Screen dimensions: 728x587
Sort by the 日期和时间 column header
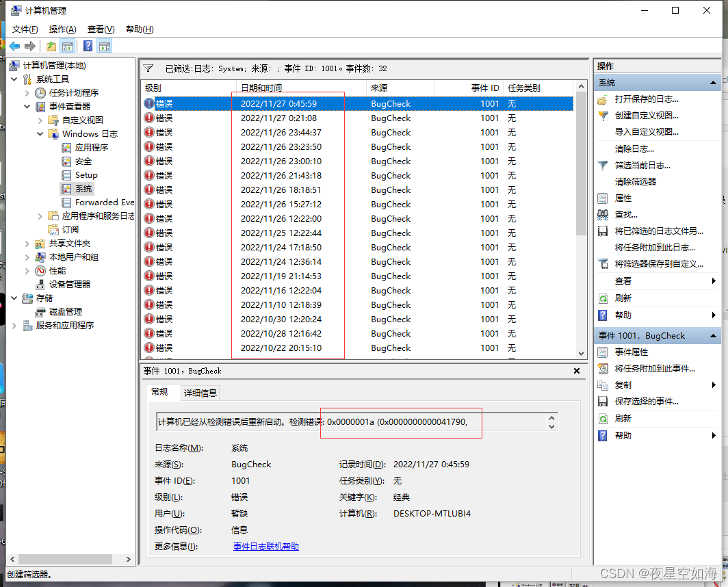301,88
